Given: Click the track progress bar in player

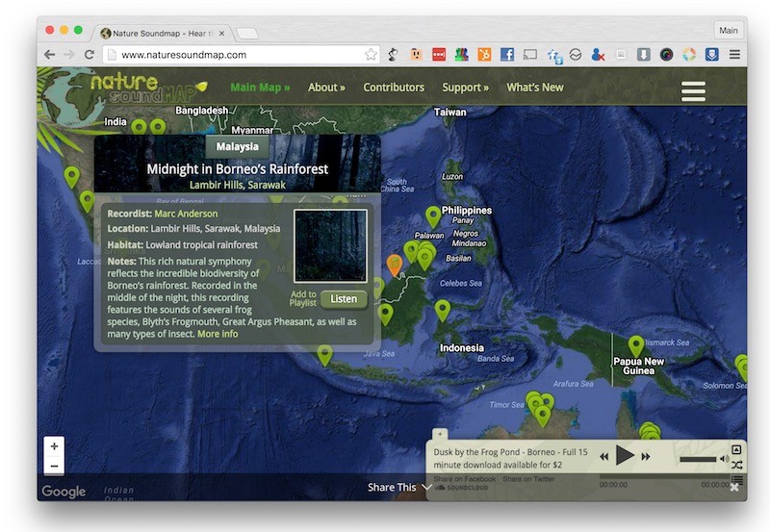Looking at the screenshot, I should pos(665,476).
